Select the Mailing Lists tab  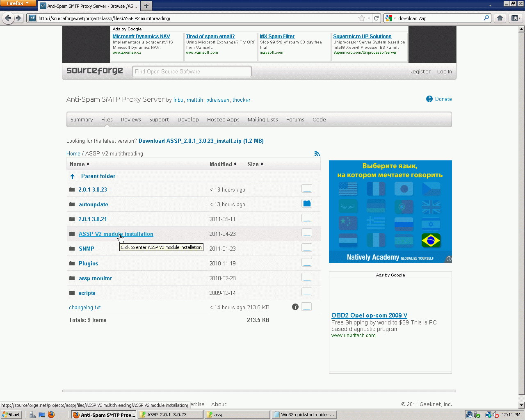[263, 120]
